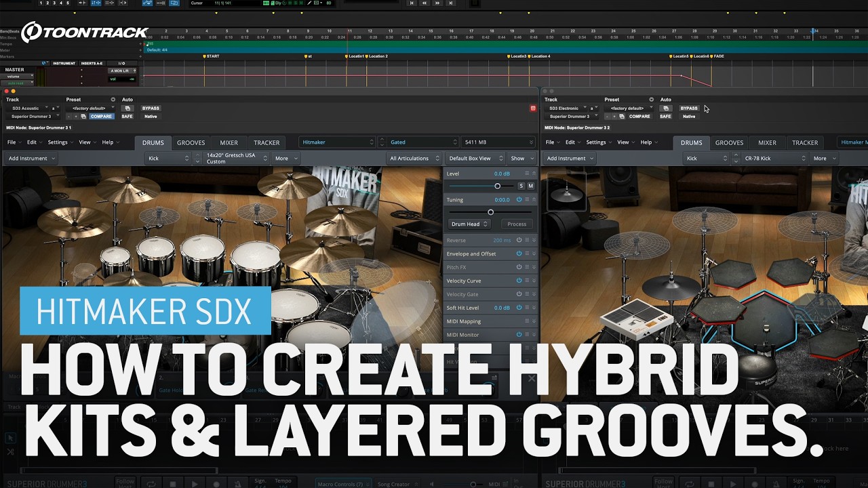
Task: Open the Level section list menu icon
Action: click(x=527, y=174)
